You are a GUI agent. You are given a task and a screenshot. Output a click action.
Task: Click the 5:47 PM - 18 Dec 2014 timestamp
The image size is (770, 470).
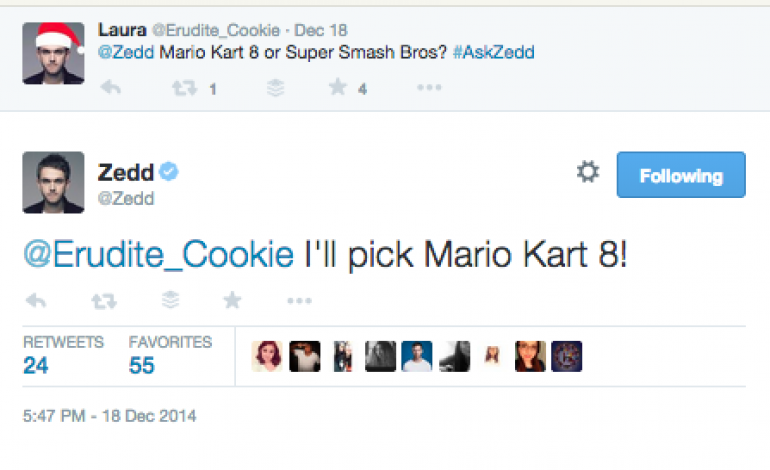coord(110,414)
